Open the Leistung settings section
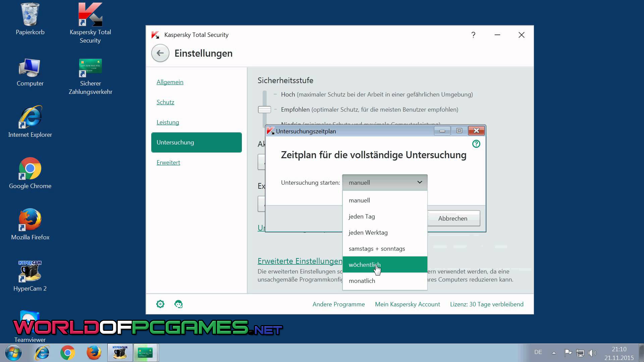The width and height of the screenshot is (644, 362). pyautogui.click(x=168, y=122)
